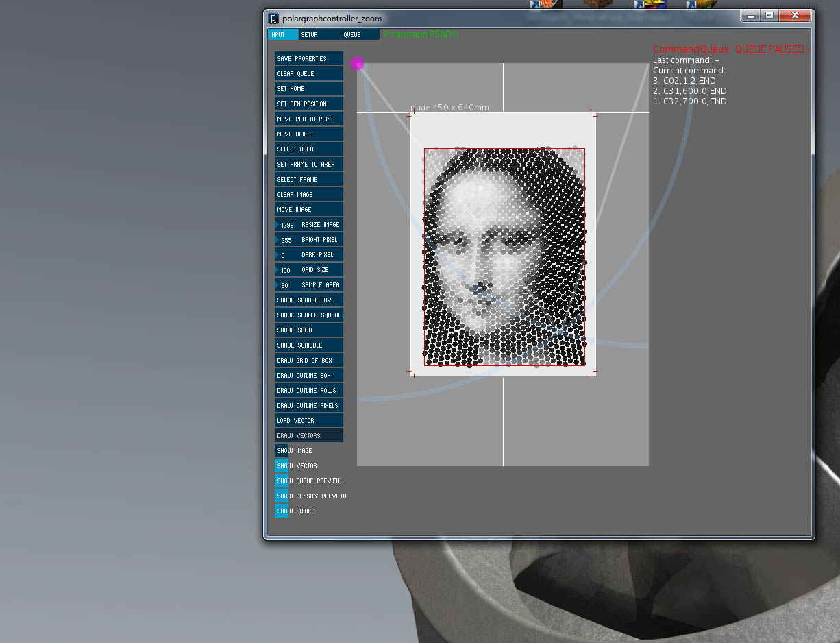The image size is (840, 643).
Task: Adjust the RESIZE IMAGE value control
Action: point(308,224)
